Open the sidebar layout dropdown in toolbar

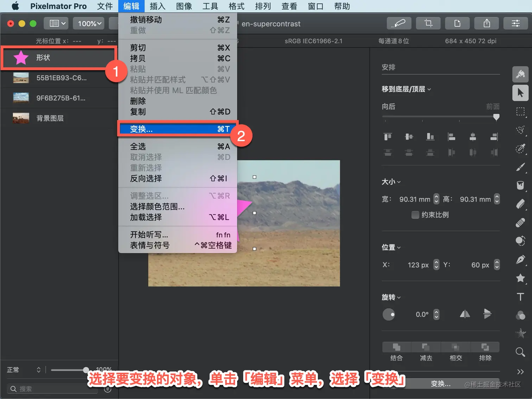click(x=56, y=23)
